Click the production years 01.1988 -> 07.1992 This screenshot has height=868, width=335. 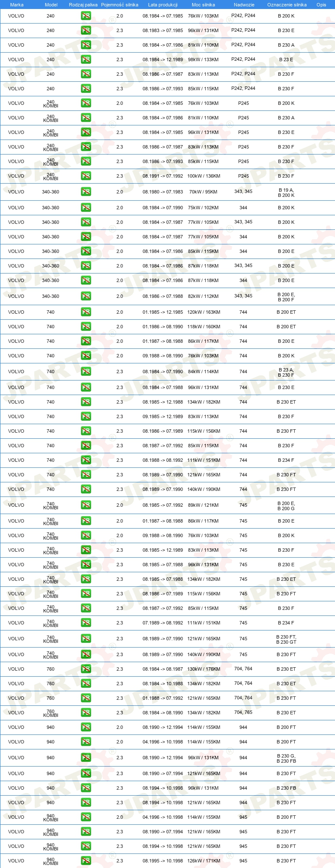(163, 698)
